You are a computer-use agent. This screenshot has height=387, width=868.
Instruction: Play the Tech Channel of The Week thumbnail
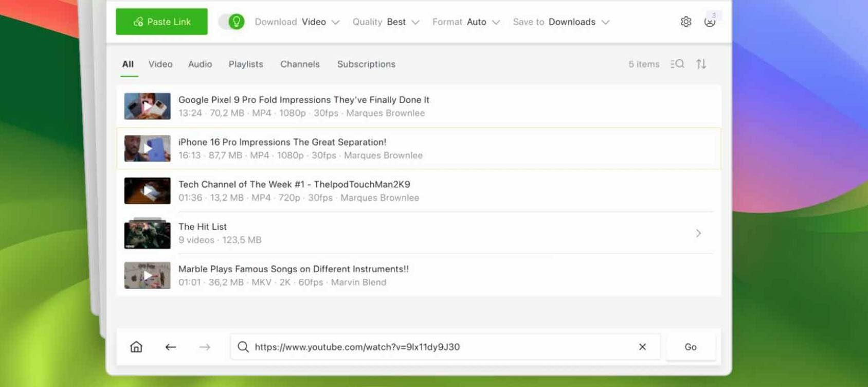click(148, 190)
